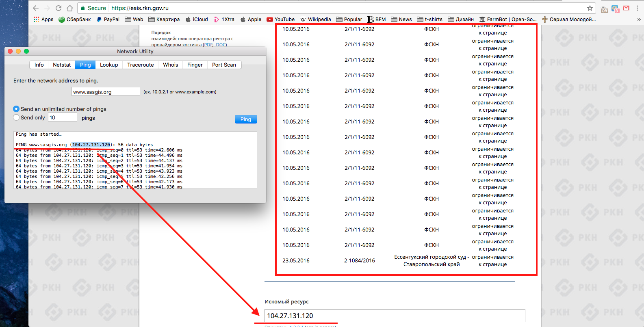Click the network address field for ping
The height and width of the screenshot is (327, 644).
pyautogui.click(x=106, y=92)
